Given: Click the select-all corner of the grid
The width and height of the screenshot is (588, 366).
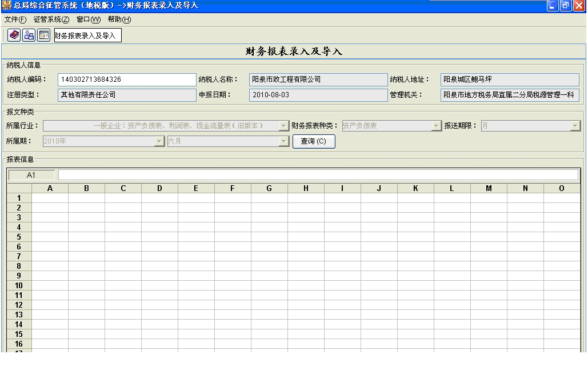Looking at the screenshot, I should click(19, 188).
